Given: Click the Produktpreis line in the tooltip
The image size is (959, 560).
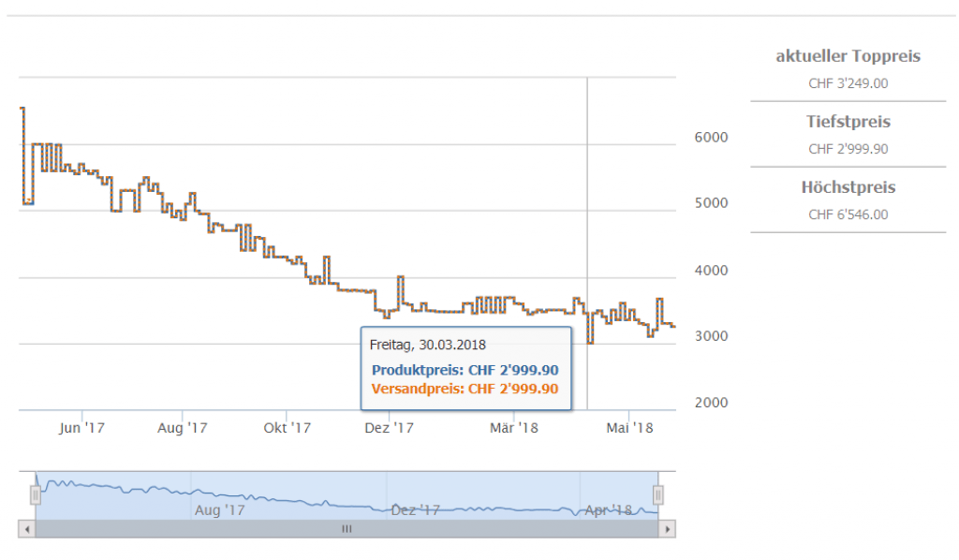Looking at the screenshot, I should pyautogui.click(x=465, y=370).
